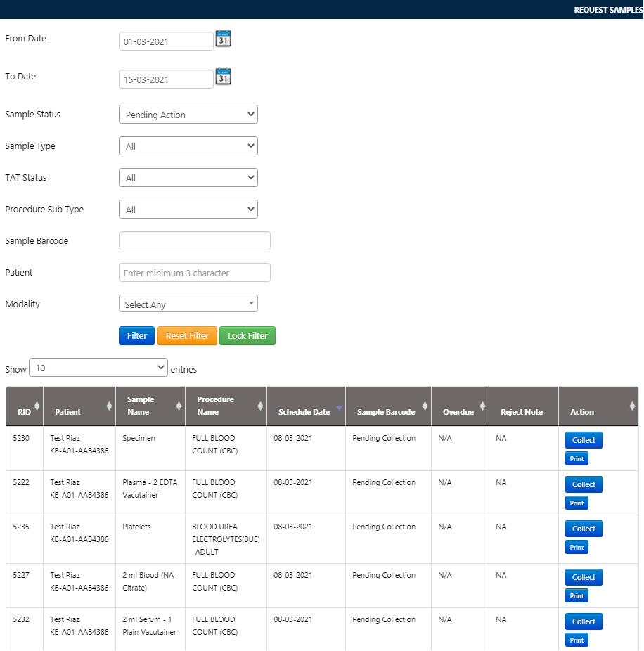Open the Modality Select Any dropdown

point(188,304)
